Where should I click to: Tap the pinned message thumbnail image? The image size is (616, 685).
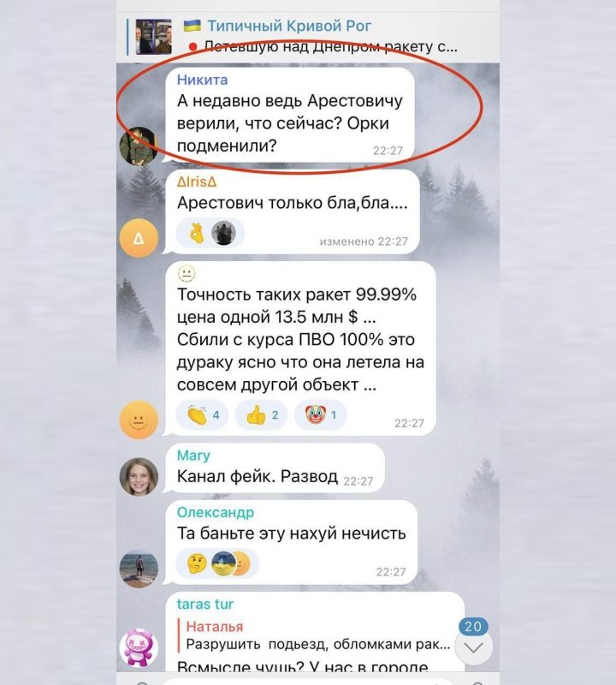(153, 37)
